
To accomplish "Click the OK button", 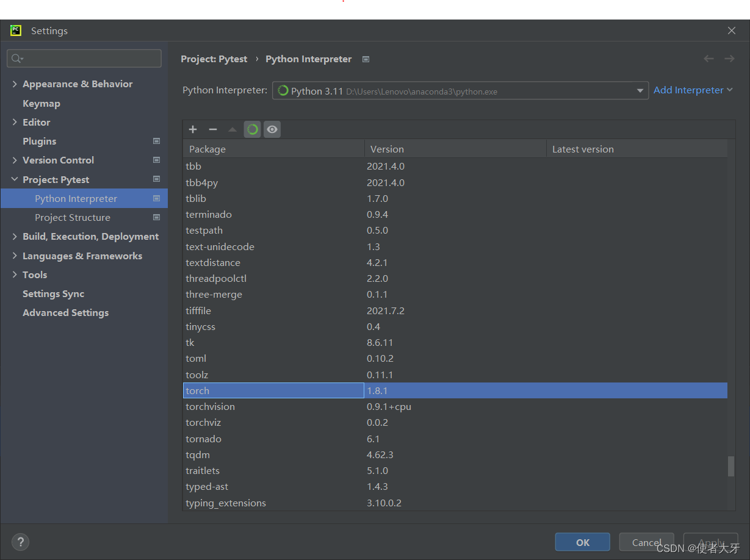I will pos(583,542).
